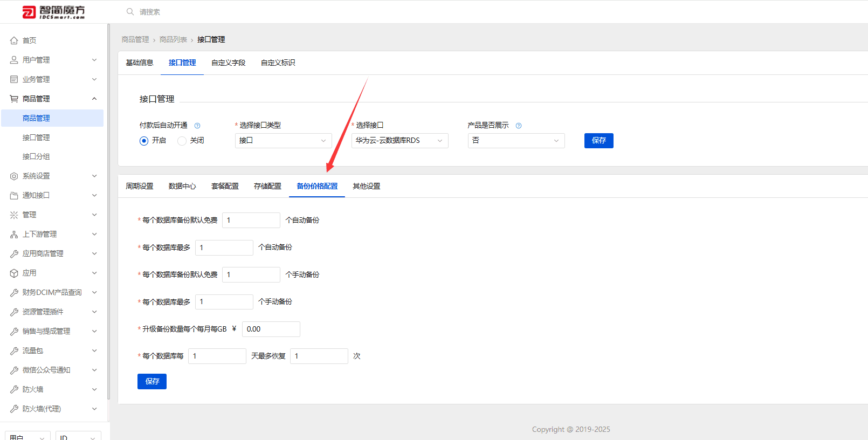The width and height of the screenshot is (868, 440).
Task: Click the search magnifier icon
Action: click(x=130, y=12)
